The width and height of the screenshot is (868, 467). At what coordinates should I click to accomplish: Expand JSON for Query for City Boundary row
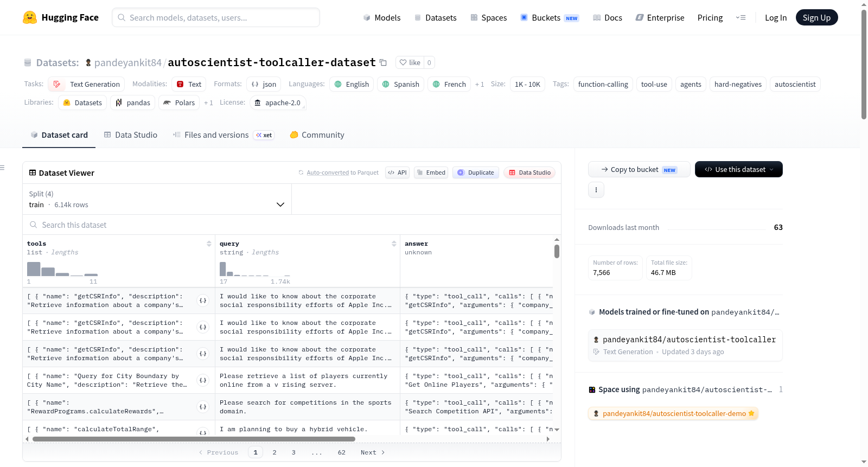pos(203,380)
